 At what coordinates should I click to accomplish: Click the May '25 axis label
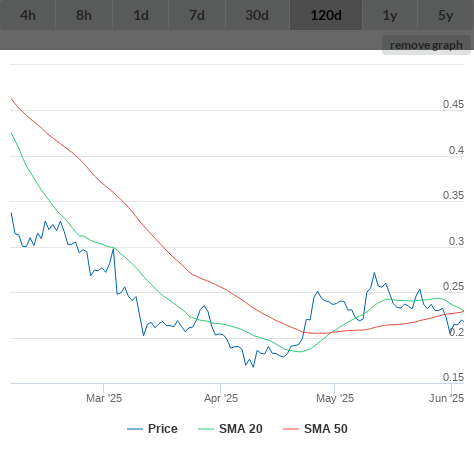(x=335, y=398)
